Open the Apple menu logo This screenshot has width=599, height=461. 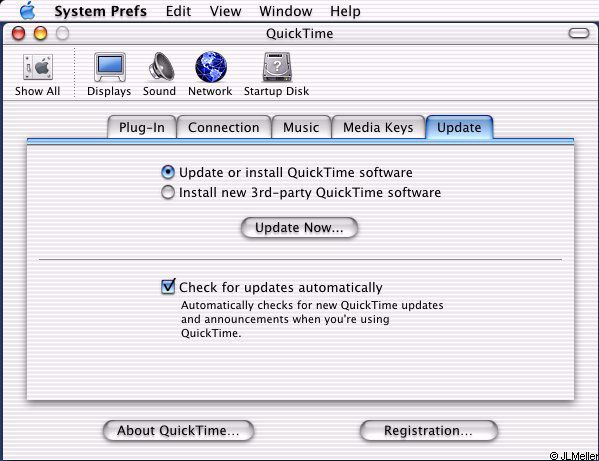click(28, 10)
